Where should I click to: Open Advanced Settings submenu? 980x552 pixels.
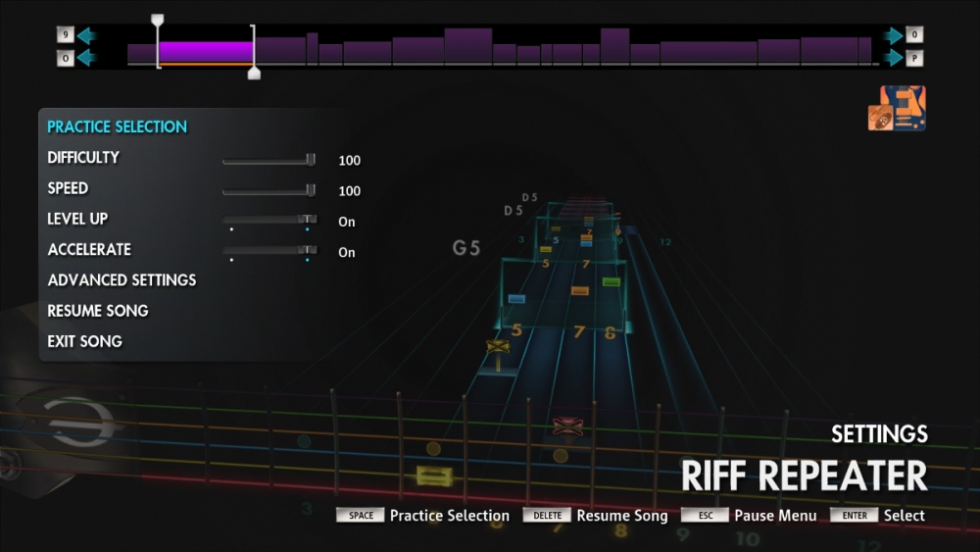122,280
